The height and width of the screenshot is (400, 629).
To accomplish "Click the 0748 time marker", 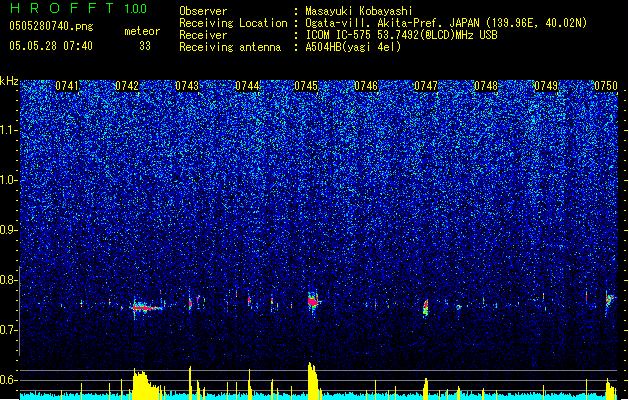I will coord(486,86).
